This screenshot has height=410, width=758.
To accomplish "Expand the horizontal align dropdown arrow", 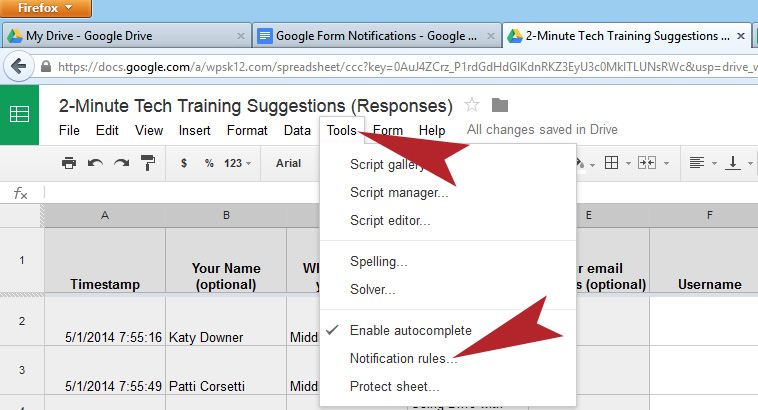I will coord(714,163).
